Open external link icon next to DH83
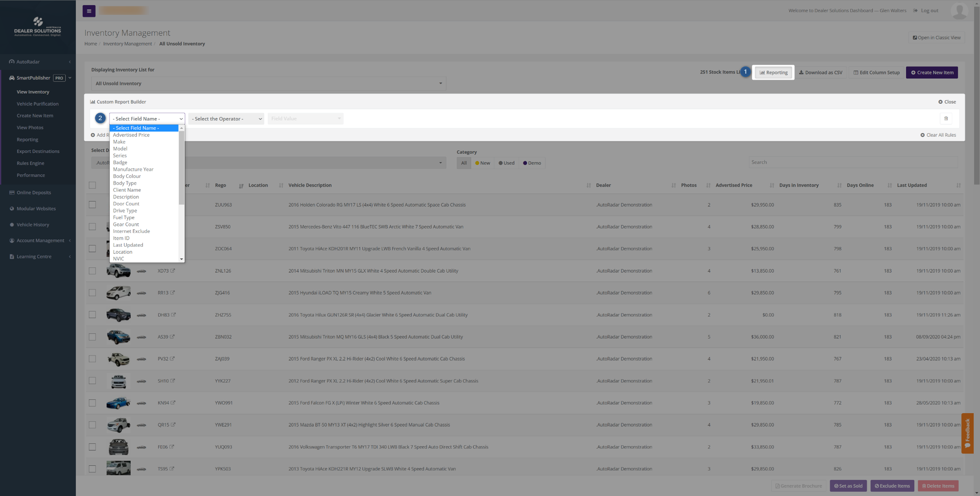980x496 pixels. (x=174, y=315)
